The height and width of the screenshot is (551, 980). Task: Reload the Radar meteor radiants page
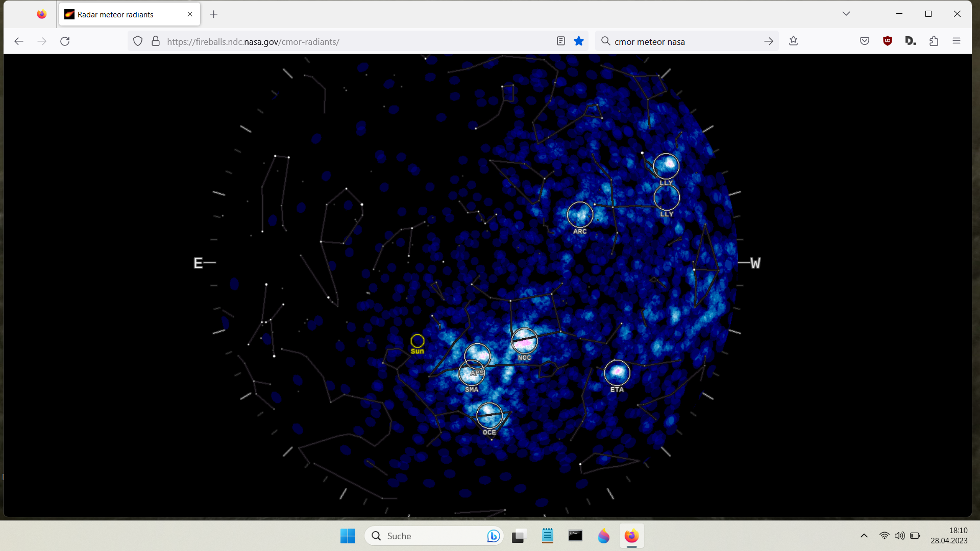point(65,41)
